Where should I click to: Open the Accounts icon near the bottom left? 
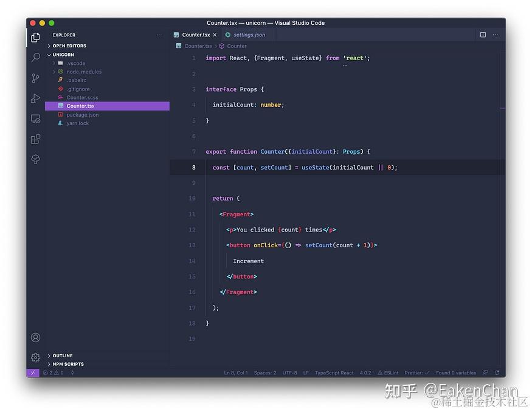tap(35, 337)
